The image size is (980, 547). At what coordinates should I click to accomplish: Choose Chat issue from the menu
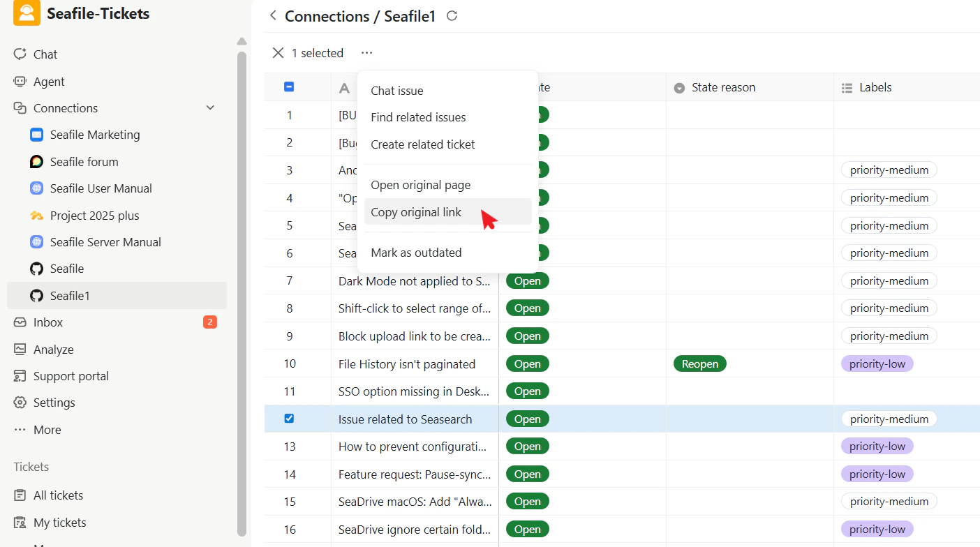tap(447, 91)
